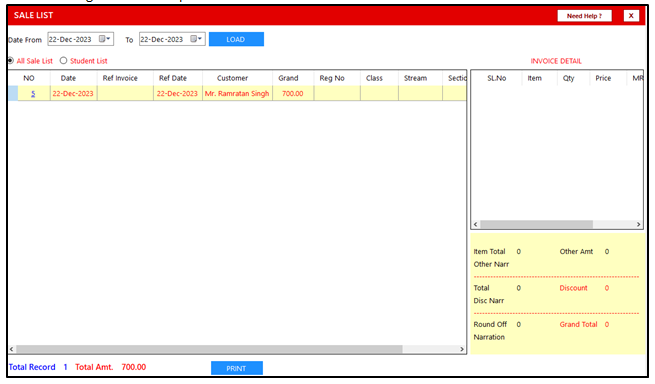This screenshot has height=384, width=655.
Task: Click the Grand Total label
Action: pos(579,324)
